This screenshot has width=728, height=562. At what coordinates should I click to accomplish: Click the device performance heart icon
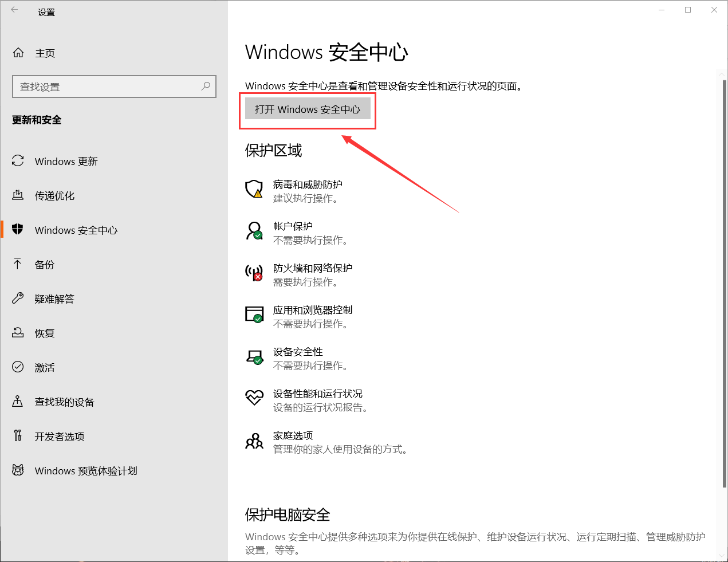[254, 397]
